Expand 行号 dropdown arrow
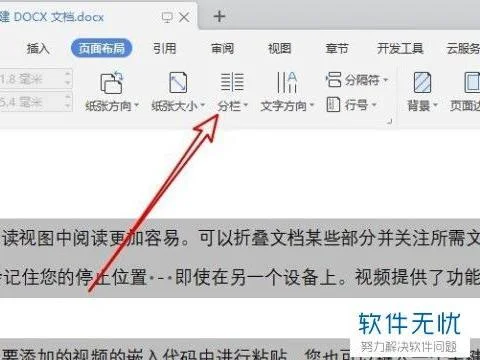Screen dimensions: 480x360 [x=374, y=105]
